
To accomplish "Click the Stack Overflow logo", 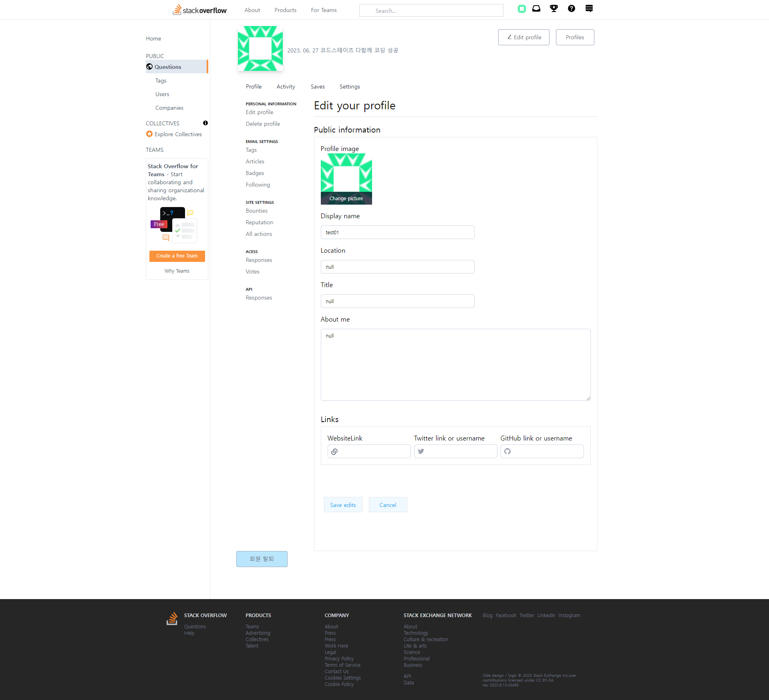I will (x=199, y=10).
